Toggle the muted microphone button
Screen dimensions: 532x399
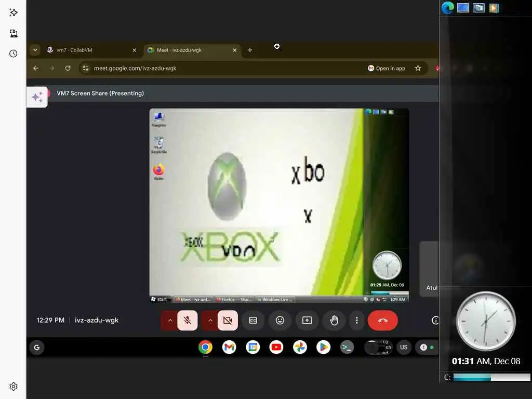(187, 320)
